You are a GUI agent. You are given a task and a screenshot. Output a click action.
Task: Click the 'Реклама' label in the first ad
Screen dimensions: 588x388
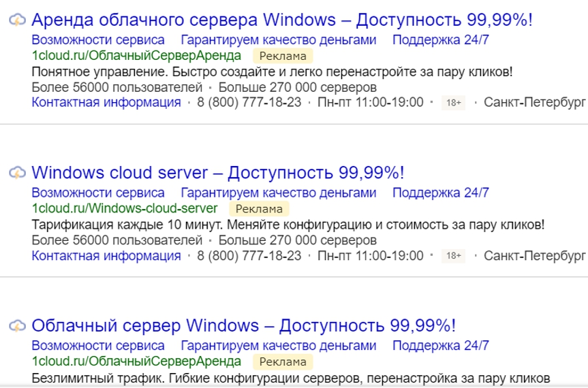(x=283, y=56)
